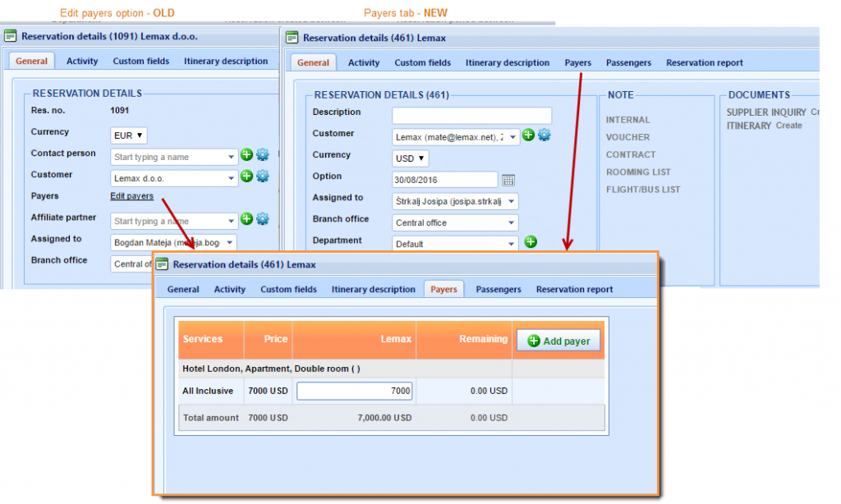The width and height of the screenshot is (841, 504).
Task: Open Custom fields tab in upper 461 window
Action: [423, 62]
